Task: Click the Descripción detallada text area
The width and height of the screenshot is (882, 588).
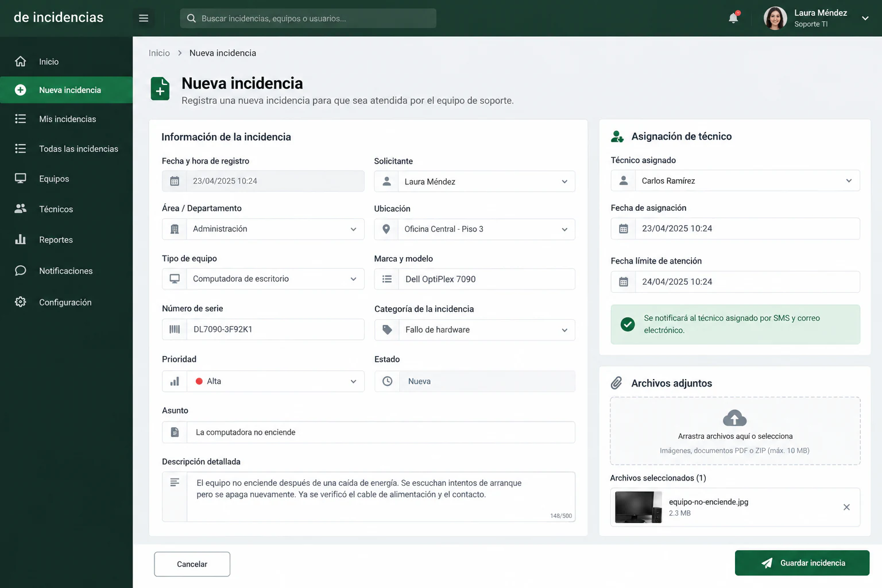Action: pyautogui.click(x=369, y=497)
